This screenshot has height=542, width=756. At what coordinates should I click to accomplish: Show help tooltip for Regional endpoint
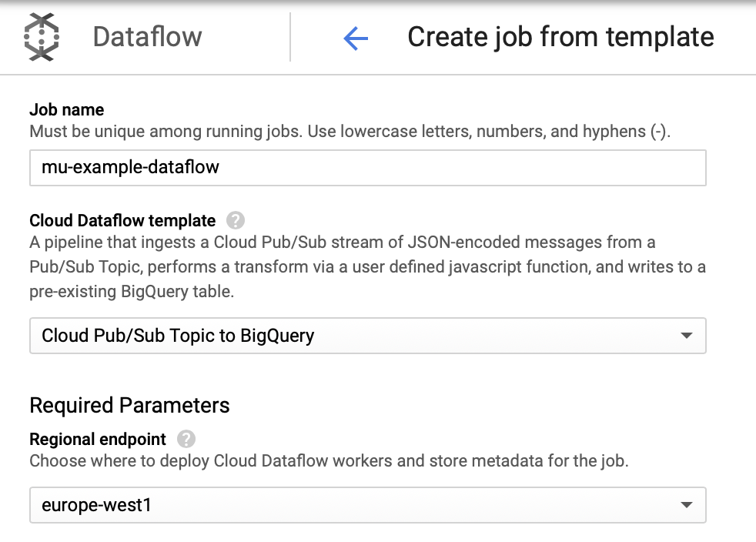[186, 440]
